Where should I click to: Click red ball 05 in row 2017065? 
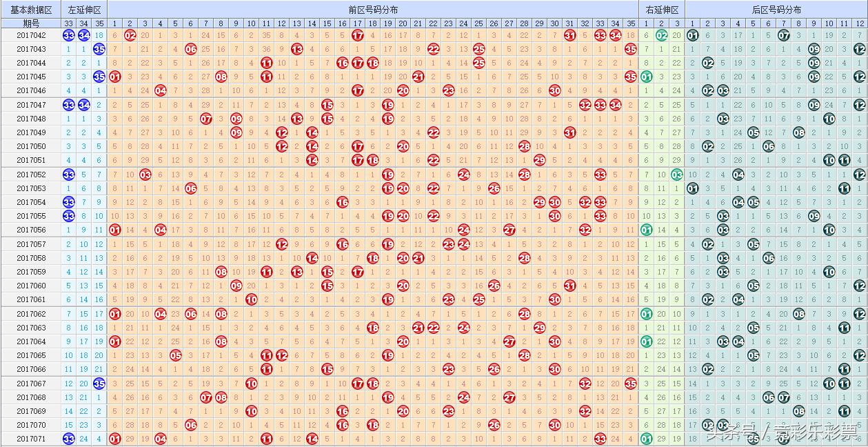point(176,355)
